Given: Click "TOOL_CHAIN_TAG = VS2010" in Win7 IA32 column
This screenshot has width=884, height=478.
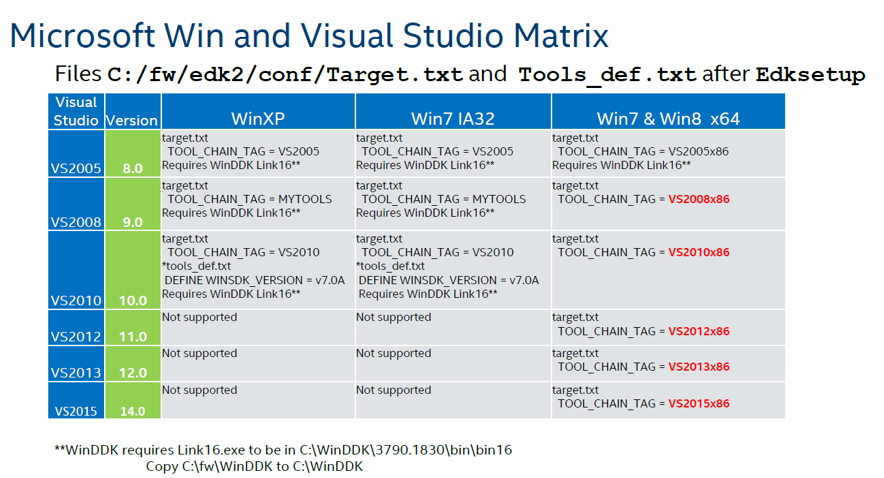Looking at the screenshot, I should pos(437,252).
